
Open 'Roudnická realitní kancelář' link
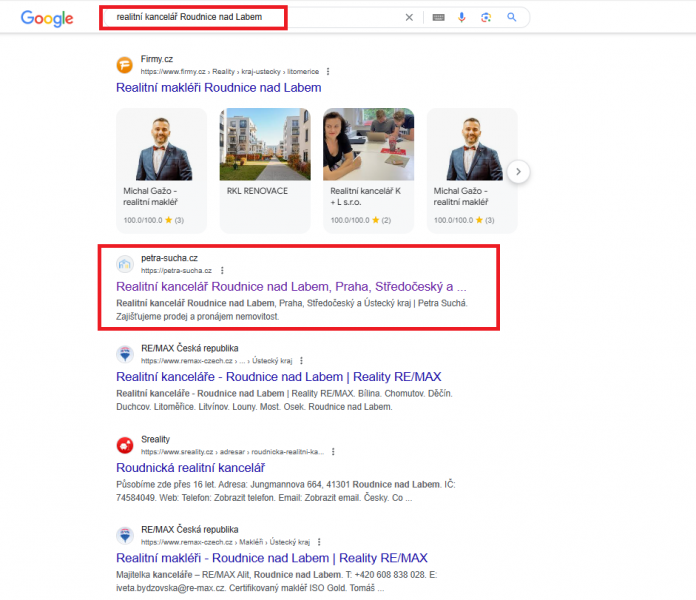coord(190,468)
